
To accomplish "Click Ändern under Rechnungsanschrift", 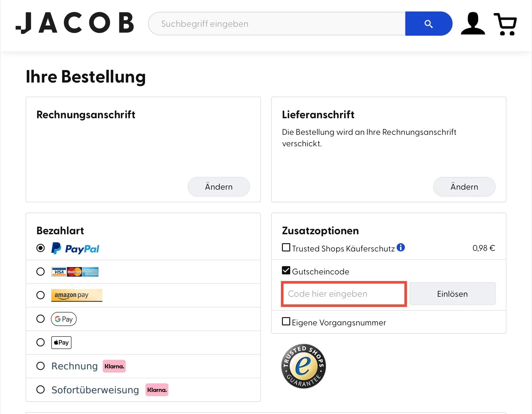I will point(218,187).
